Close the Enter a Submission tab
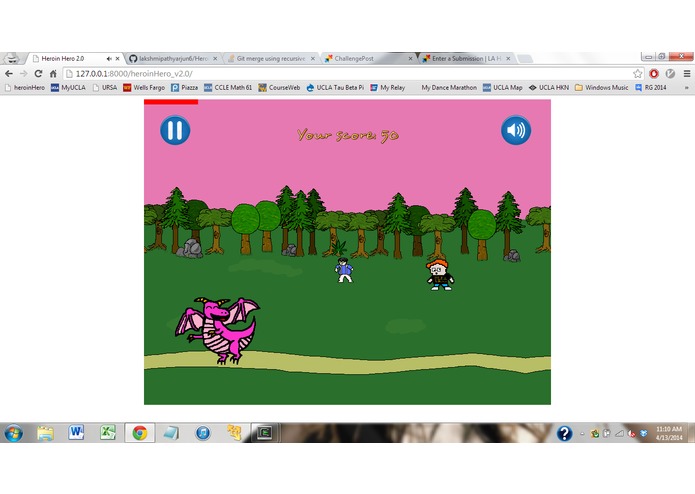This screenshot has width=695, height=494. (508, 58)
